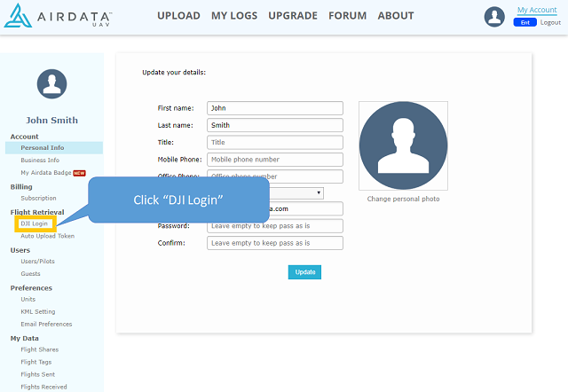
Task: Click DJI Login under Flight Retrieval
Action: pos(34,223)
